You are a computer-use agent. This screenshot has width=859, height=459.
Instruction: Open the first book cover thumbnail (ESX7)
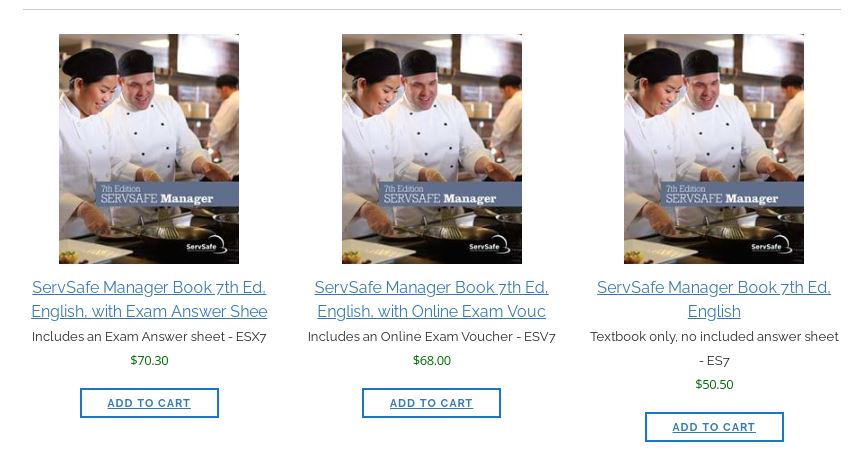(x=149, y=120)
